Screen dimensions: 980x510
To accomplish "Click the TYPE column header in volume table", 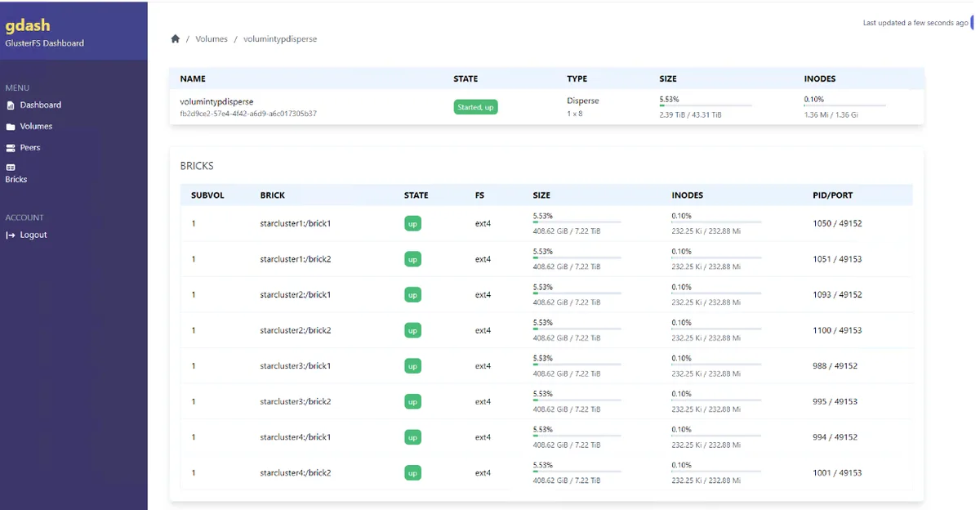I will click(577, 78).
